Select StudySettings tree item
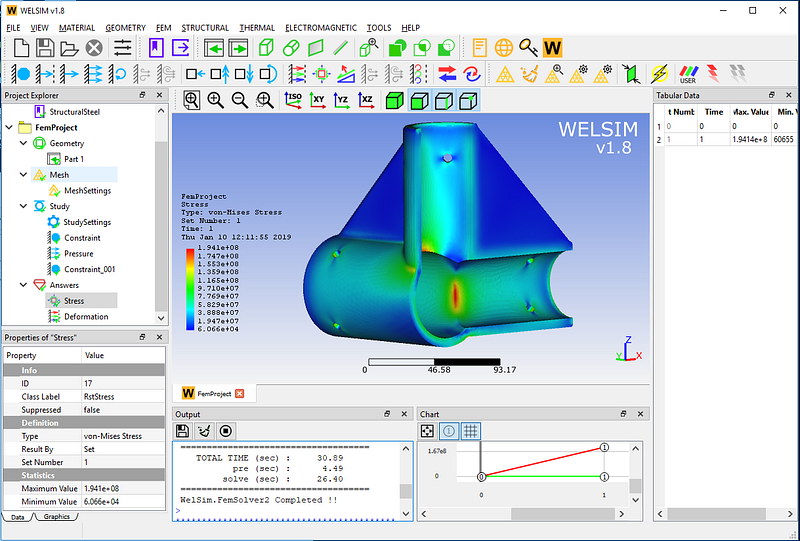This screenshot has height=541, width=800. tap(87, 222)
